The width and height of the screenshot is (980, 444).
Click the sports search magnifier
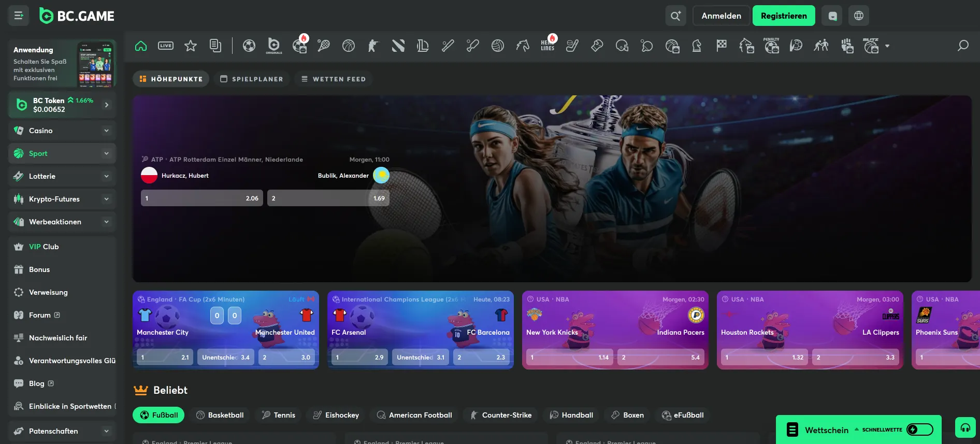pos(963,46)
